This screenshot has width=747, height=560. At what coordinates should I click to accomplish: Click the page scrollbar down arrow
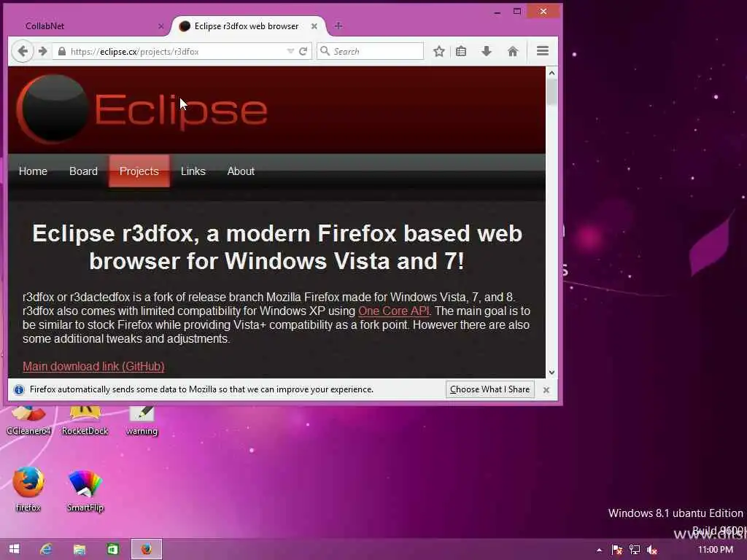(x=551, y=373)
